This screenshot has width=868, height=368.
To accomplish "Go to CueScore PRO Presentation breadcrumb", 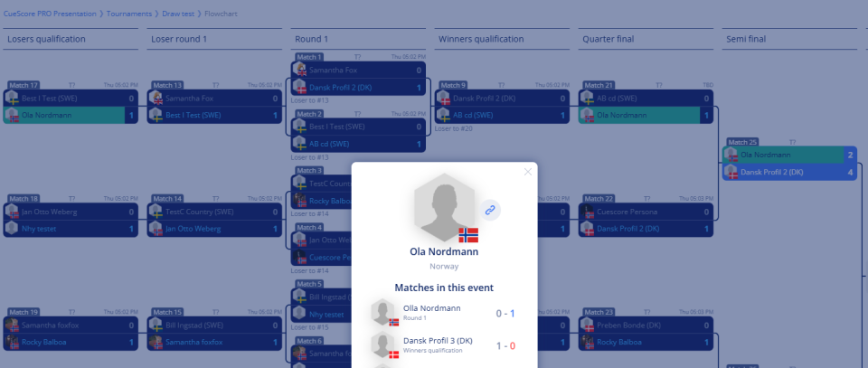I will (50, 14).
